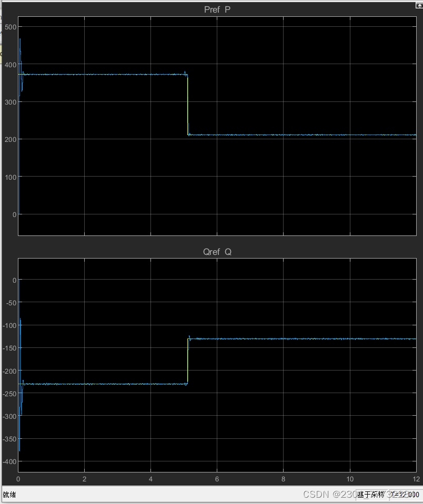Image resolution: width=423 pixels, height=504 pixels.
Task: Click the P step-down edge near 5 seconds
Action: (x=188, y=105)
